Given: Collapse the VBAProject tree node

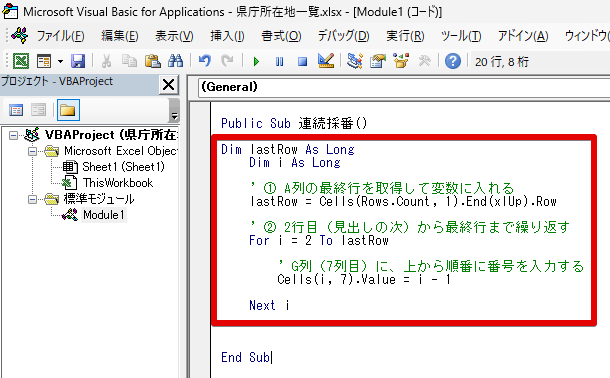Looking at the screenshot, I should click(x=14, y=135).
